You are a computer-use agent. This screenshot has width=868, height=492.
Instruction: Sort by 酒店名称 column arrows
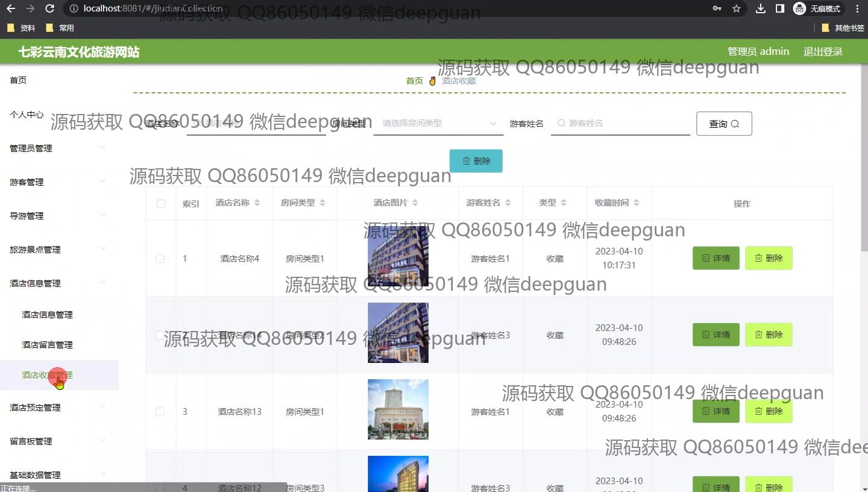[x=257, y=203]
